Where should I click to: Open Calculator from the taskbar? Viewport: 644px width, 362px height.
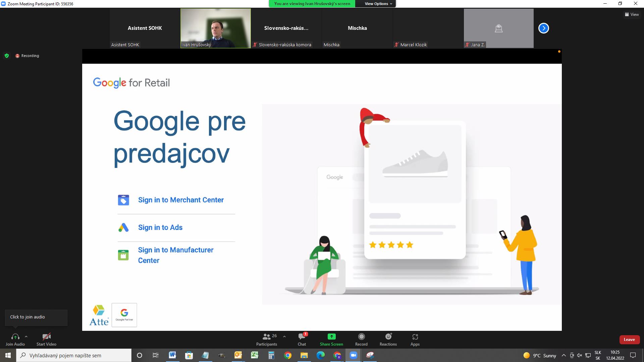271,355
